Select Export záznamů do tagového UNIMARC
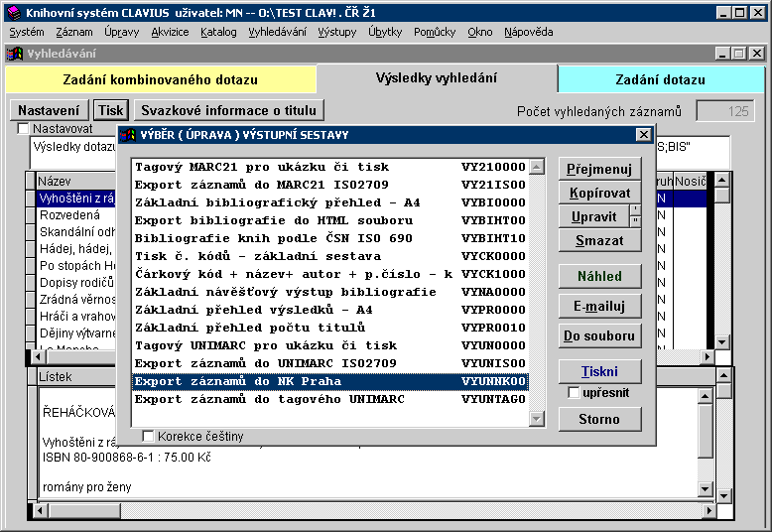772x532 pixels. (x=330, y=399)
